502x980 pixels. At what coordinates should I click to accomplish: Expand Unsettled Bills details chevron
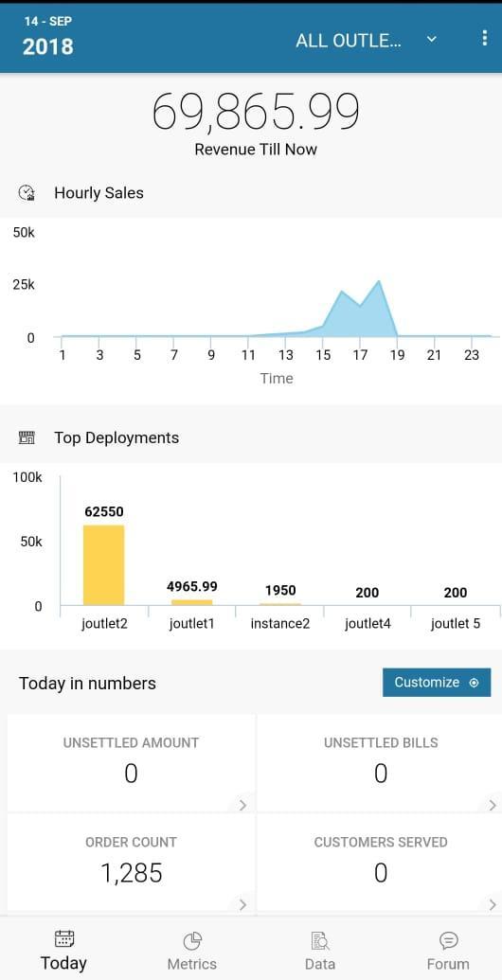coord(493,805)
